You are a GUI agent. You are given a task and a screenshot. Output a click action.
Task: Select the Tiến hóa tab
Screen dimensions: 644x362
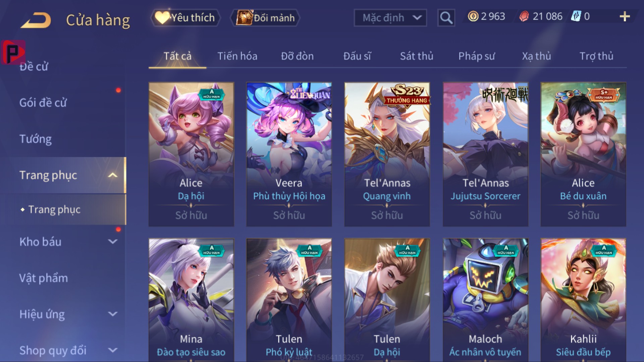[x=237, y=56]
